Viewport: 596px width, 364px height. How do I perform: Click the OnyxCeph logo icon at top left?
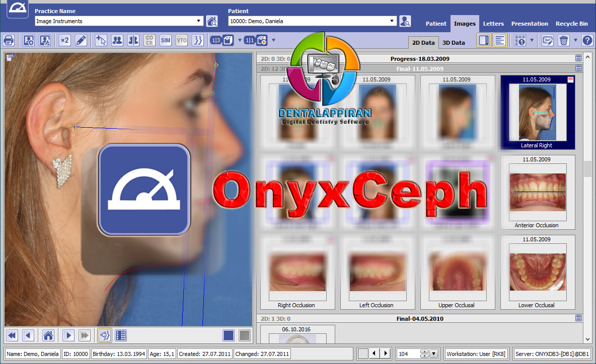(x=18, y=9)
